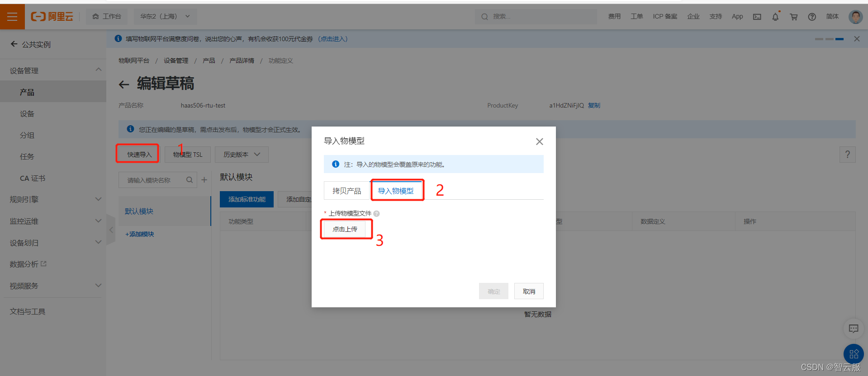
Task: Open the 工作台 workbench
Action: pyautogui.click(x=107, y=16)
